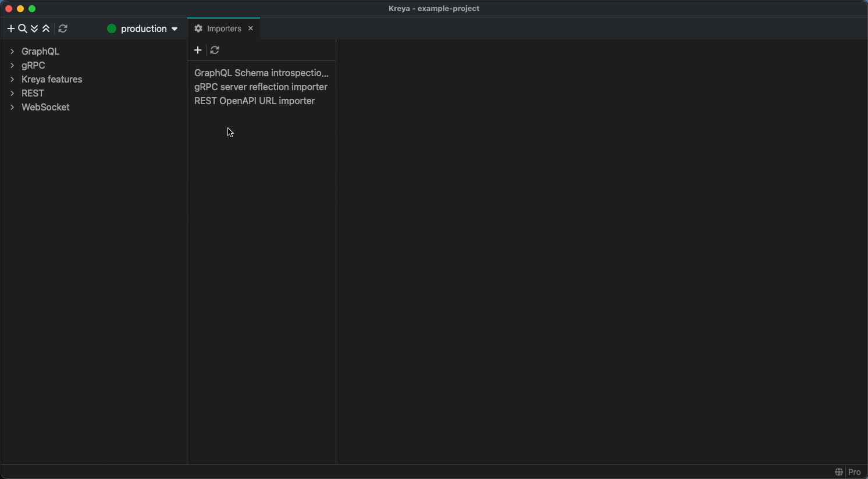Close the Importers tab
This screenshot has height=479, width=868.
point(251,28)
